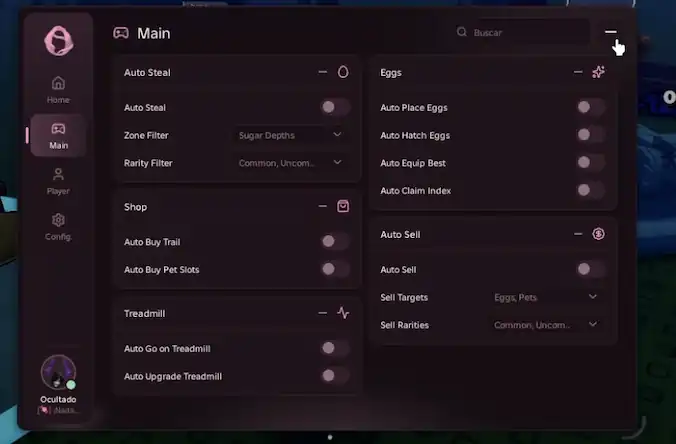Click the Sell Rarities label
The image size is (676, 444).
click(x=404, y=325)
